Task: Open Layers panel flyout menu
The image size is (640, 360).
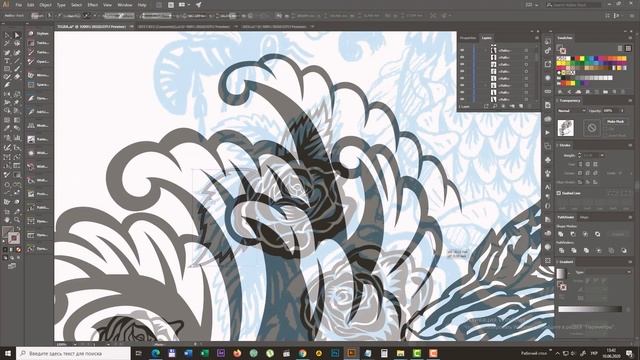Action: [x=537, y=38]
